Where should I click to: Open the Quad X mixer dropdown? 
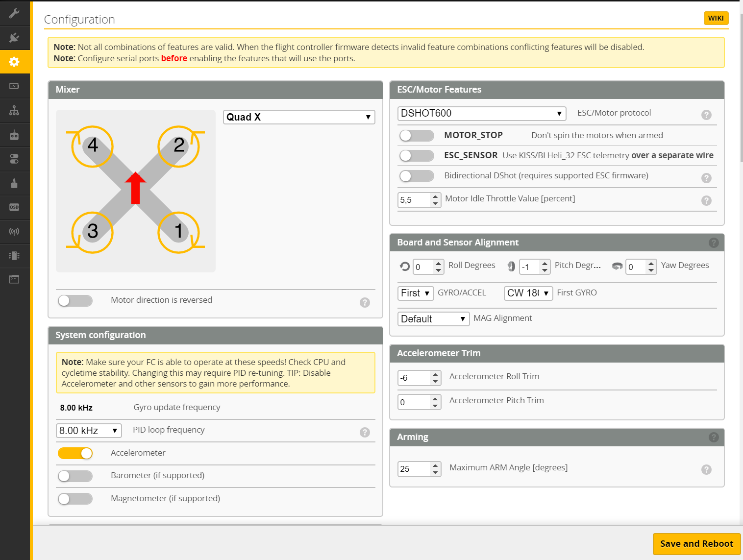[x=298, y=117]
